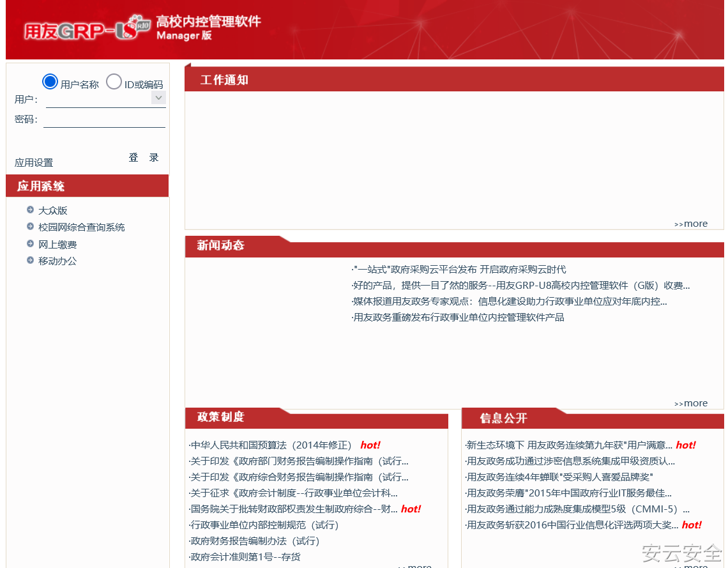Select the ID或编码 radio button
The image size is (728, 568).
click(x=114, y=82)
